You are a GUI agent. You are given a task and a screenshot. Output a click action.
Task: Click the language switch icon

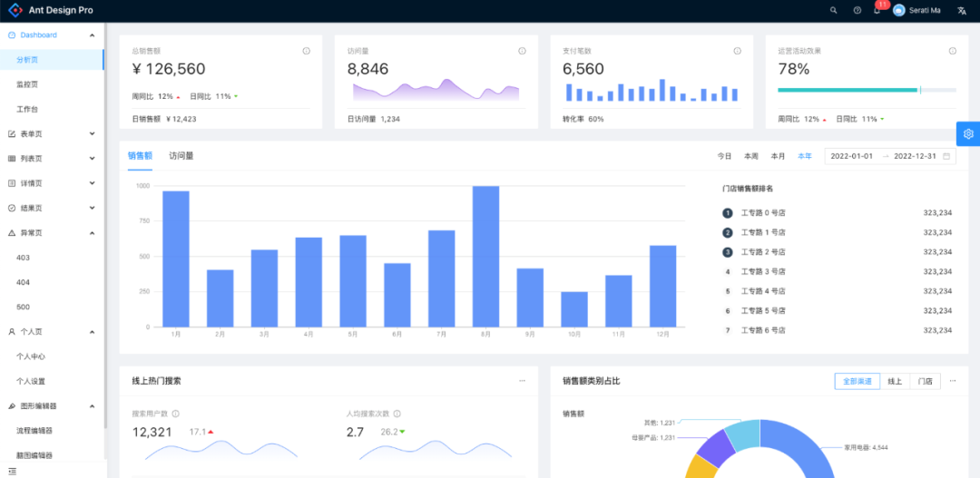(961, 10)
